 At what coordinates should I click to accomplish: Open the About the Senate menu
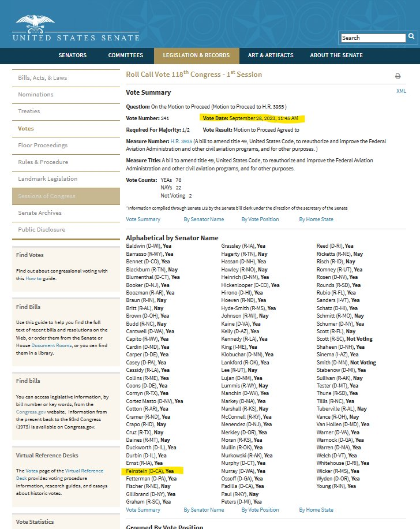(x=336, y=55)
